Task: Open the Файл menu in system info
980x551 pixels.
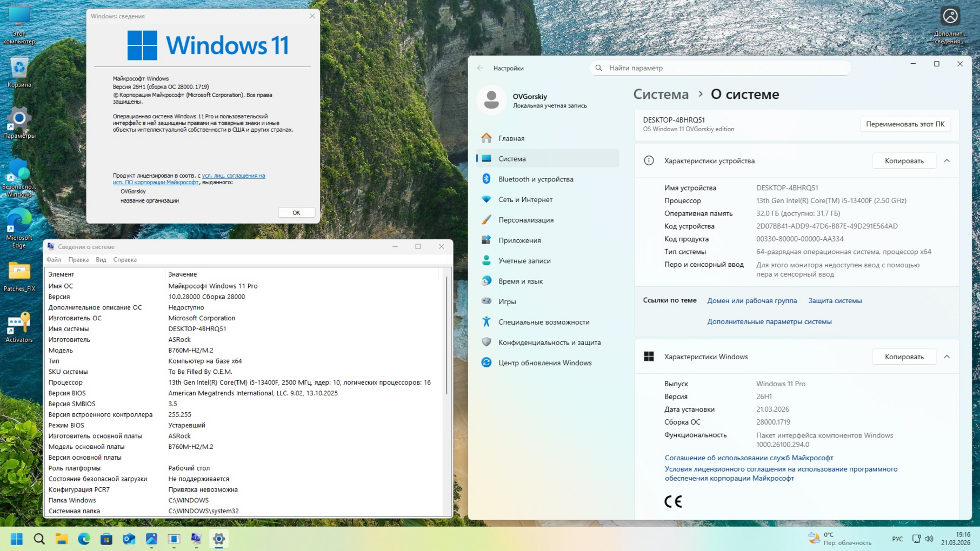Action: point(54,260)
